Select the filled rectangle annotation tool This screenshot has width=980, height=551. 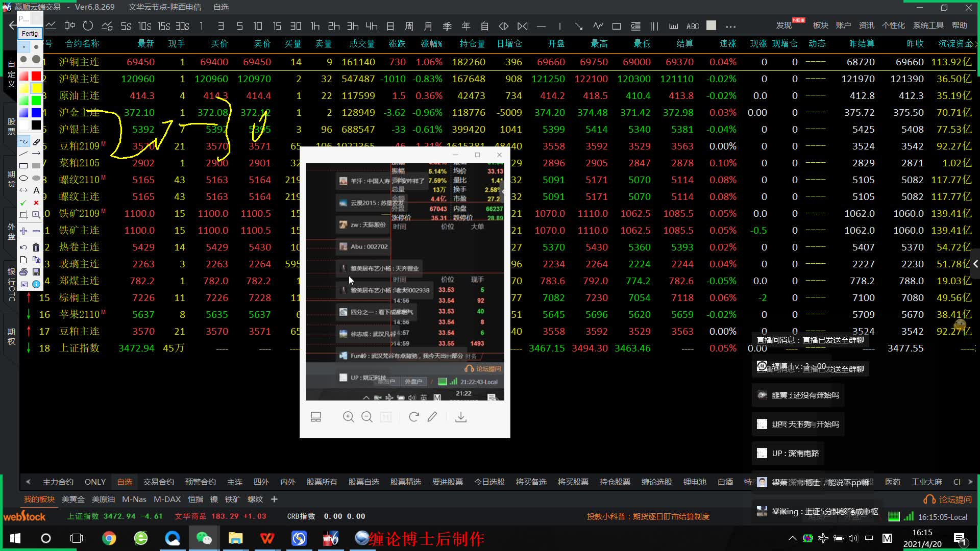click(36, 166)
